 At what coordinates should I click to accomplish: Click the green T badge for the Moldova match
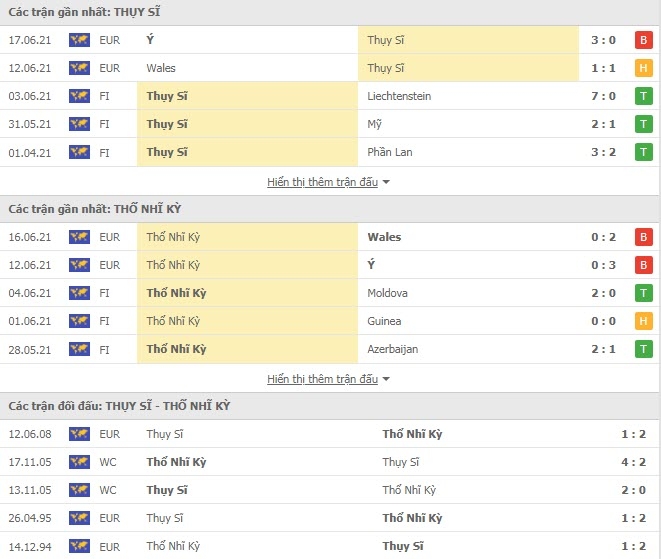coord(643,293)
